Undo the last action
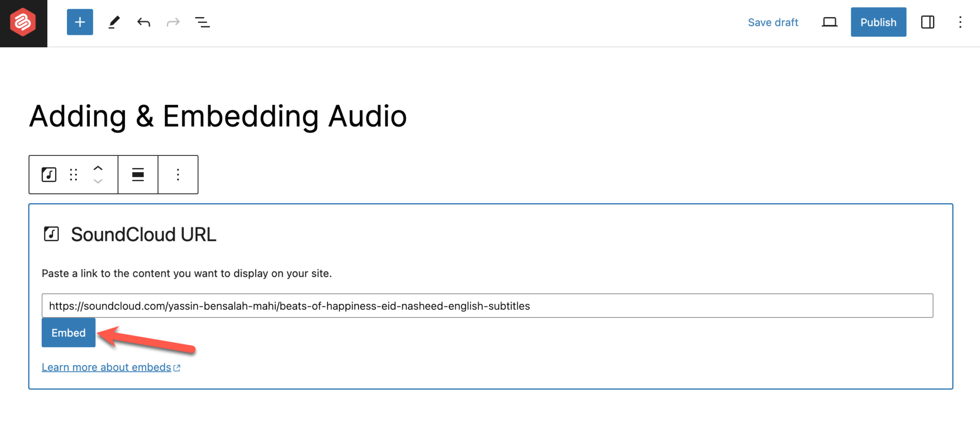980x448 pixels. click(x=143, y=22)
